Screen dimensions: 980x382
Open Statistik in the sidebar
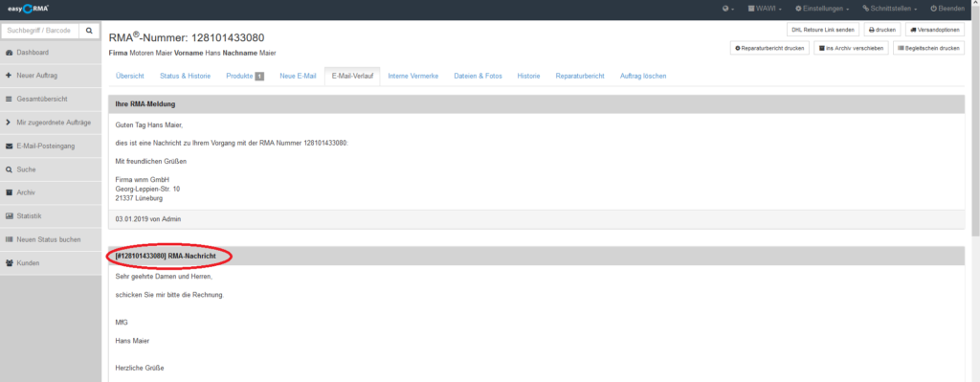point(51,216)
